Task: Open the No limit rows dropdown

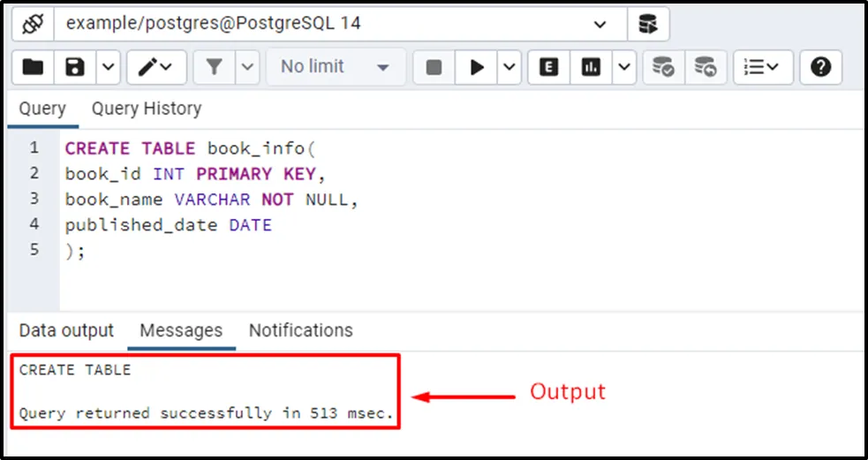Action: click(x=336, y=67)
